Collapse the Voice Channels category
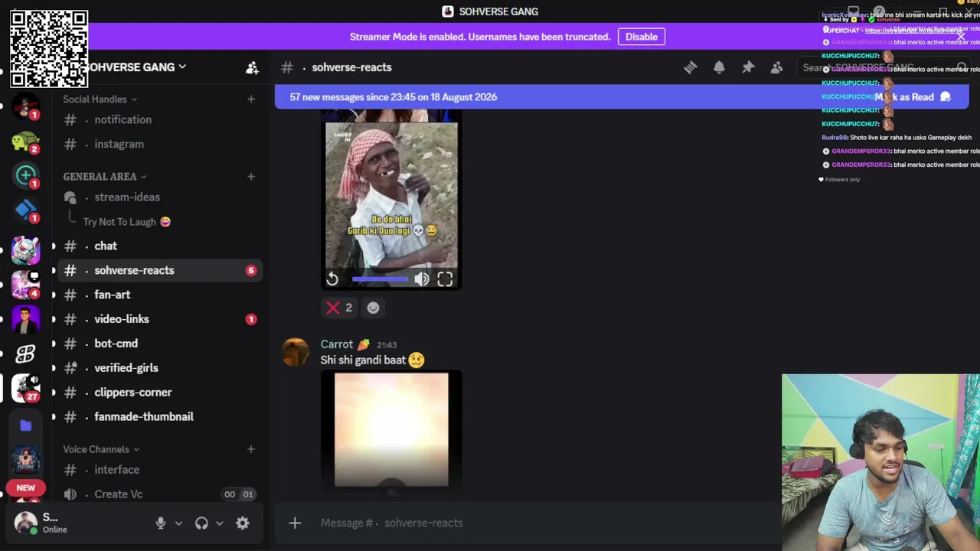This screenshot has width=980, height=551. pyautogui.click(x=101, y=449)
